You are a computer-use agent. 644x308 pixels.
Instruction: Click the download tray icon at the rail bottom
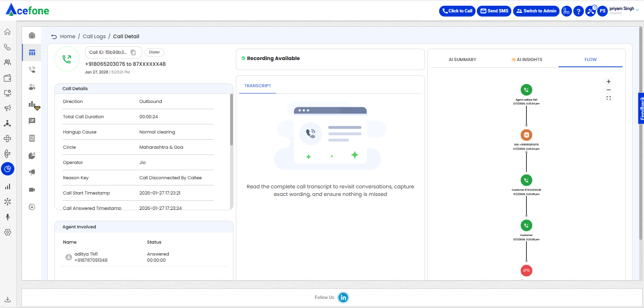click(7, 299)
